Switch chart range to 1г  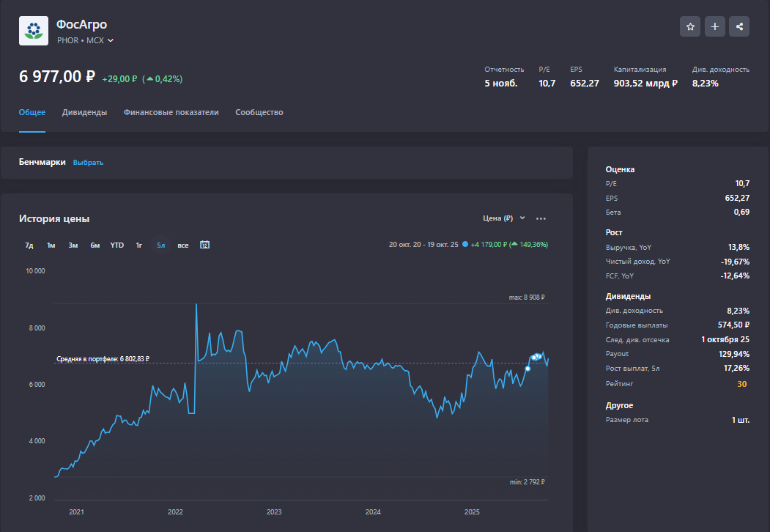(138, 245)
